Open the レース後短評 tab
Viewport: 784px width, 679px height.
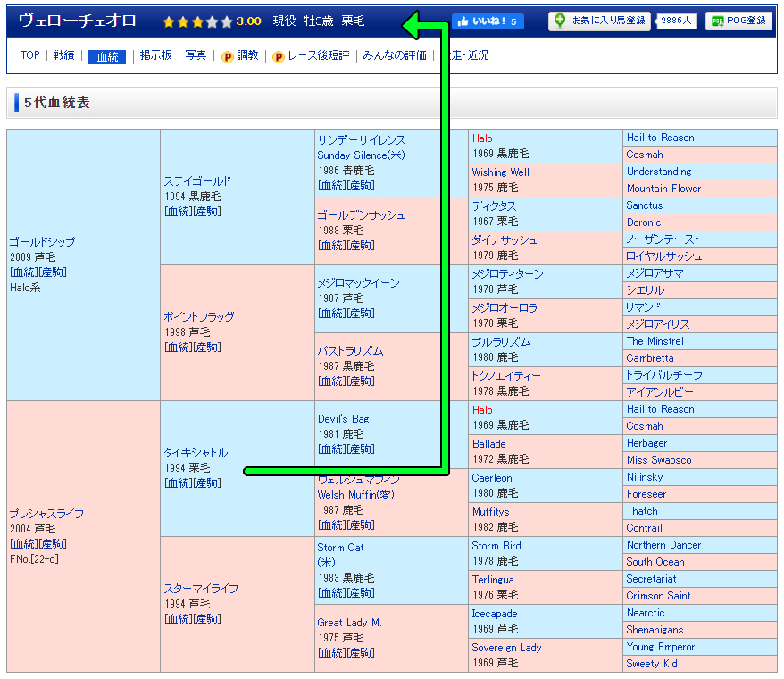pyautogui.click(x=319, y=55)
